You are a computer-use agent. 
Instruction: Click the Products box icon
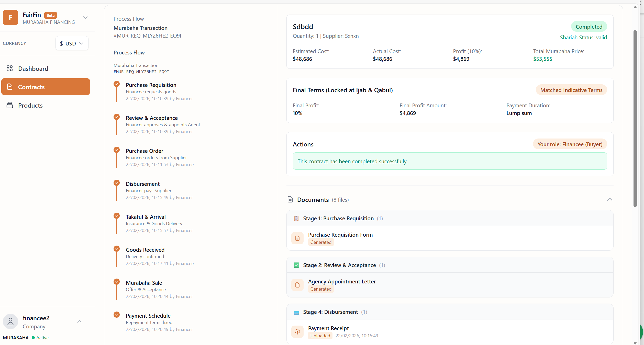coord(10,105)
